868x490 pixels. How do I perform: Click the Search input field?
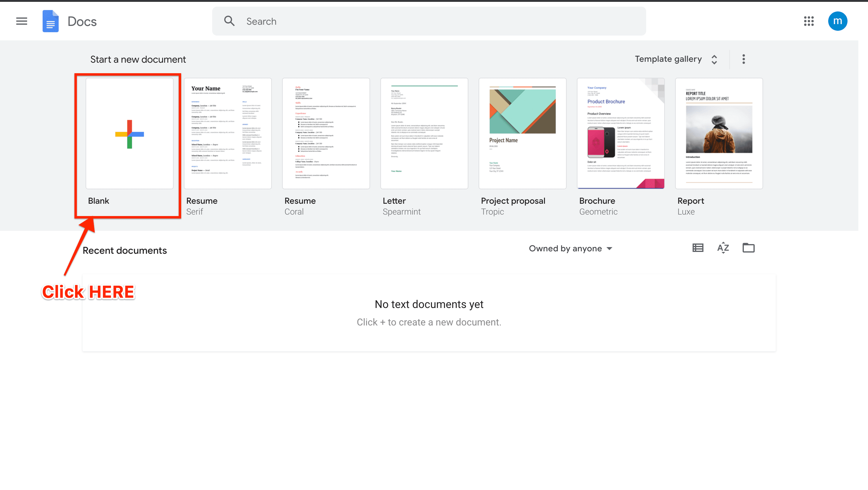click(429, 21)
